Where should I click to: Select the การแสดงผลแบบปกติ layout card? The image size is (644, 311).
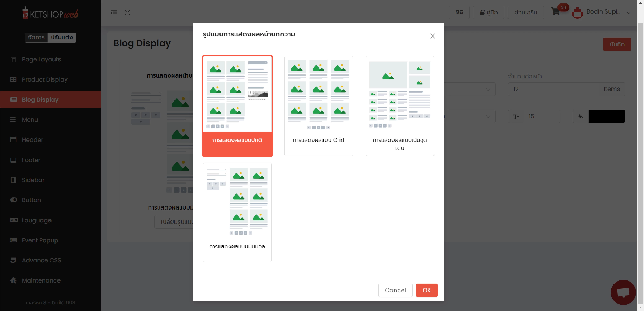click(237, 106)
